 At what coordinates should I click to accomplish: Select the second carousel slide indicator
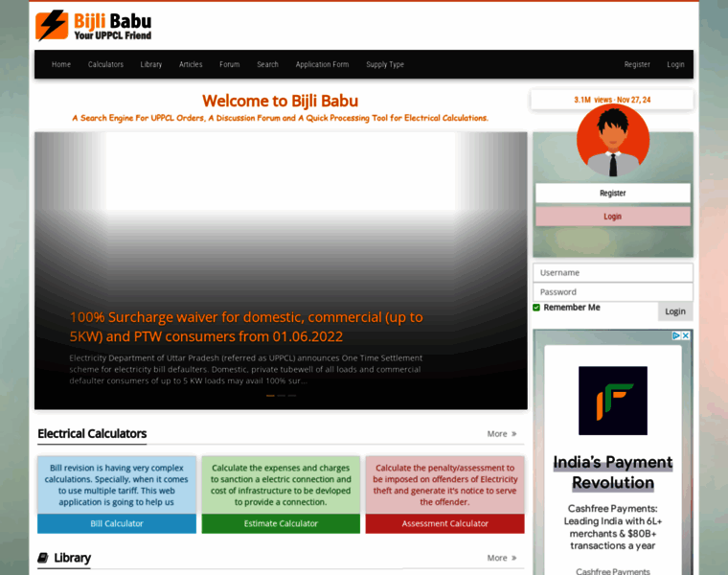(281, 396)
